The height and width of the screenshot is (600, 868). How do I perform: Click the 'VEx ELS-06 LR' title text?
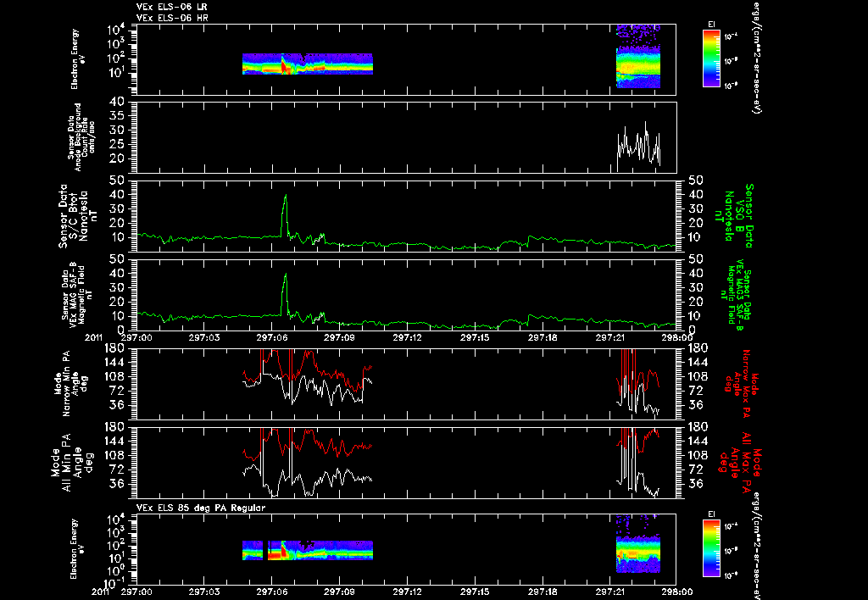click(172, 7)
